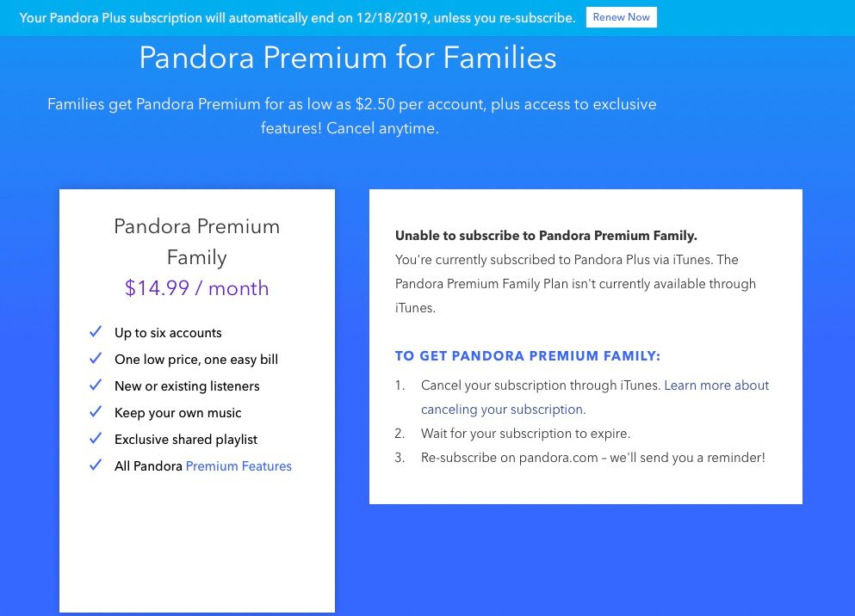Click the Families get Pandora Premium subheading

coord(351,116)
